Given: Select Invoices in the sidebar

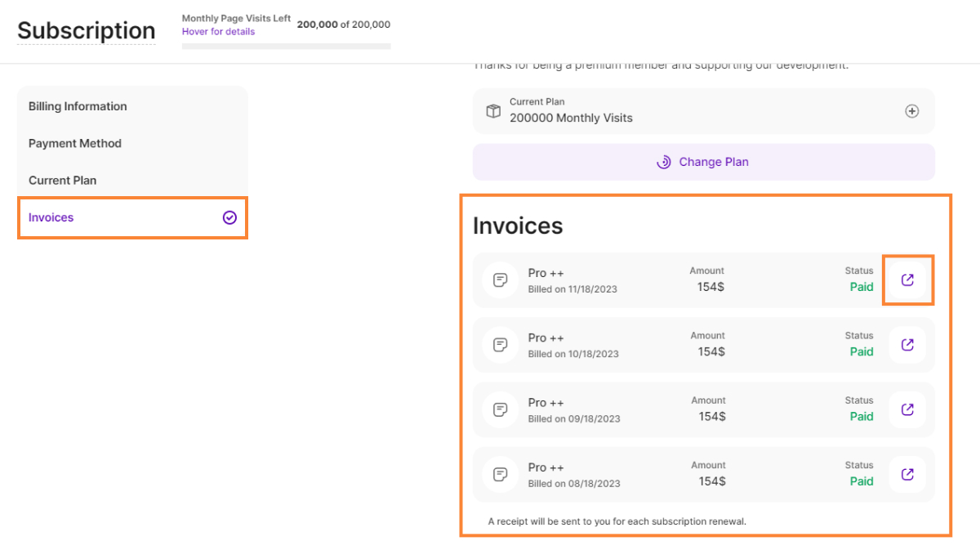Looking at the screenshot, I should (51, 217).
